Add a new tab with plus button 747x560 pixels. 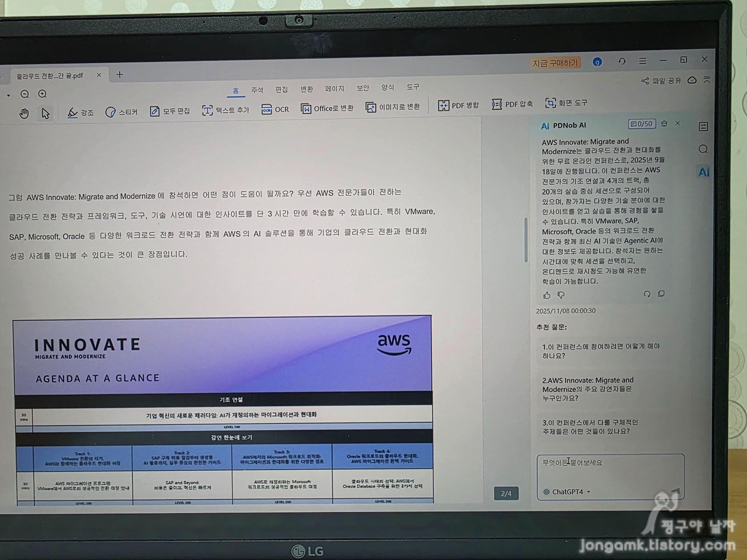(120, 75)
